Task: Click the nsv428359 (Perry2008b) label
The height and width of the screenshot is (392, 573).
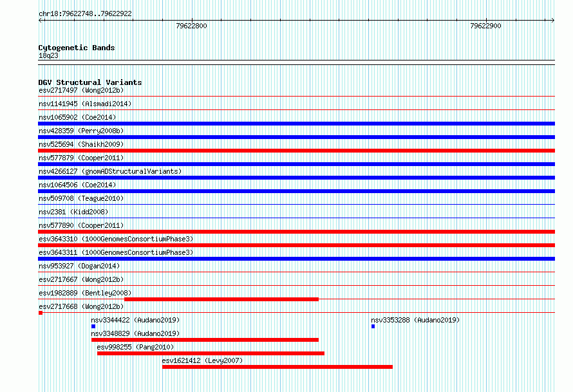Action: (81, 131)
